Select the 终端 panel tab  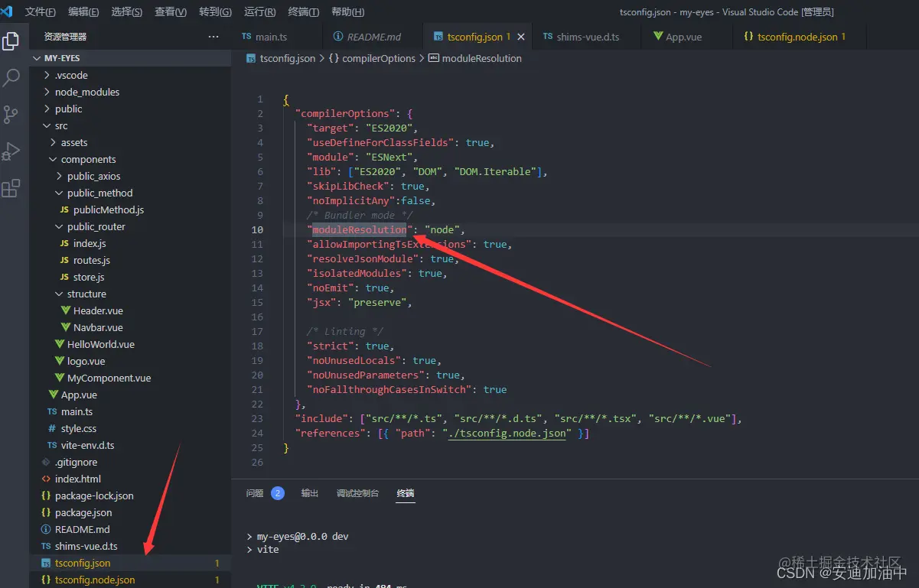coord(406,493)
